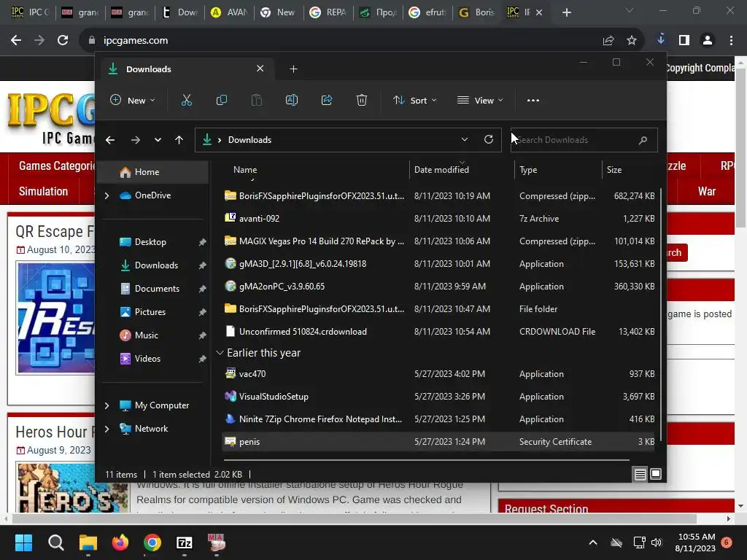747x560 pixels.
Task: Refresh the Downloads folder
Action: pyautogui.click(x=488, y=139)
